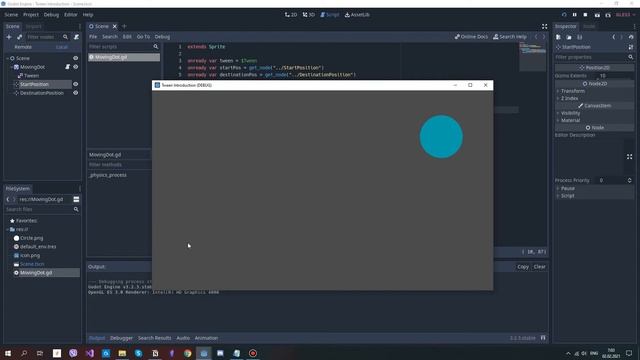Open the Help menu

(x=88, y=15)
